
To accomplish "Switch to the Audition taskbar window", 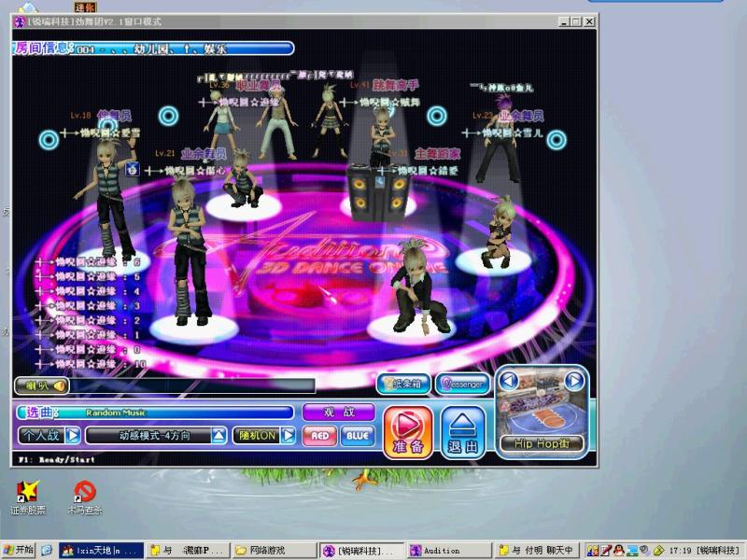I will click(x=448, y=551).
